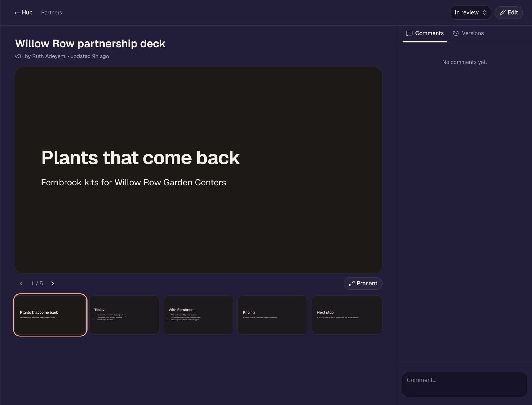Screen dimensions: 532x405
Task: Select the Pricing slide thumbnail
Action: tap(273, 315)
